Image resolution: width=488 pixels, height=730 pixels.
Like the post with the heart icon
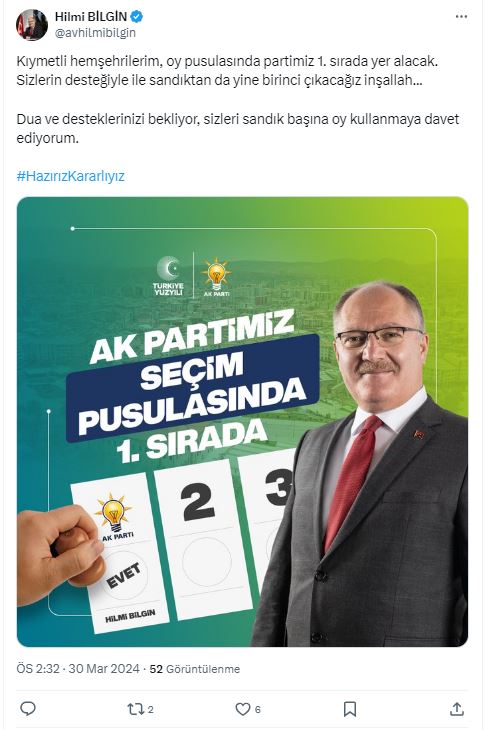(243, 709)
